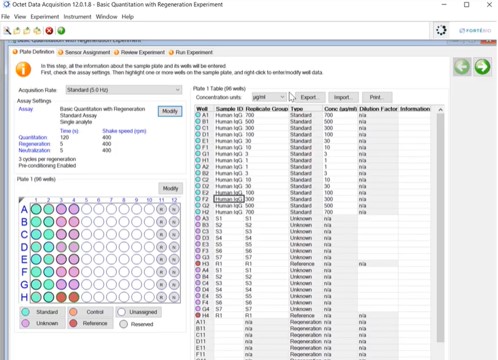Click the Unknown legend swatch
This screenshot has width=498, height=360.
pyautogui.click(x=25, y=323)
